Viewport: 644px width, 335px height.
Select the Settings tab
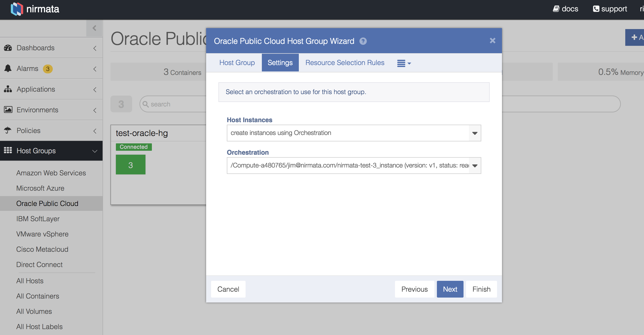pos(280,63)
